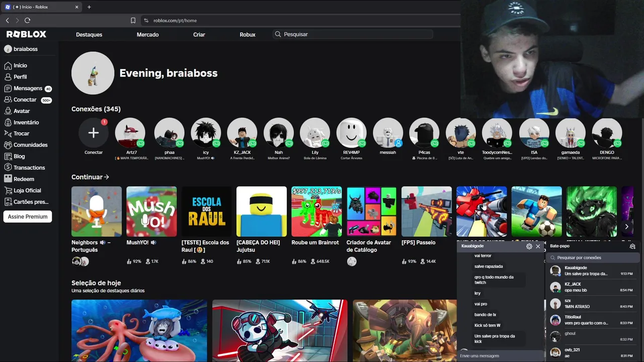Click Conexões (345) heading link

(x=96, y=109)
